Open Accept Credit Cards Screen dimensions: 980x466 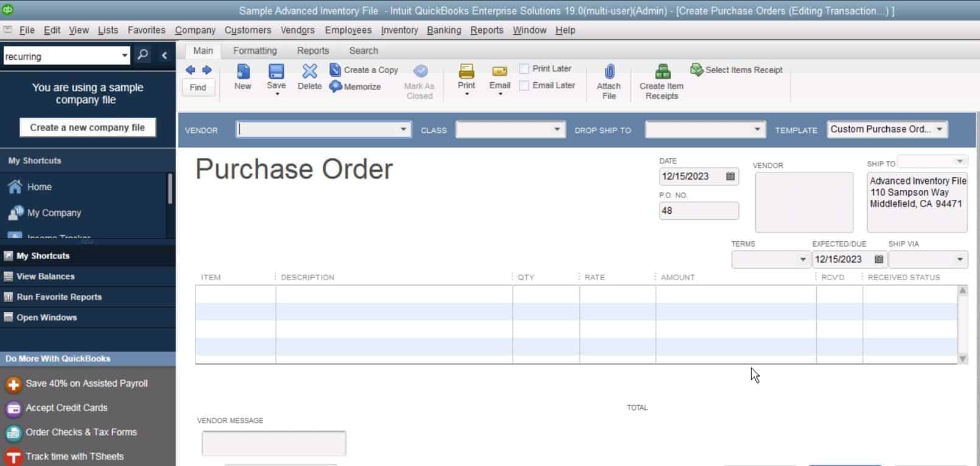click(57, 408)
